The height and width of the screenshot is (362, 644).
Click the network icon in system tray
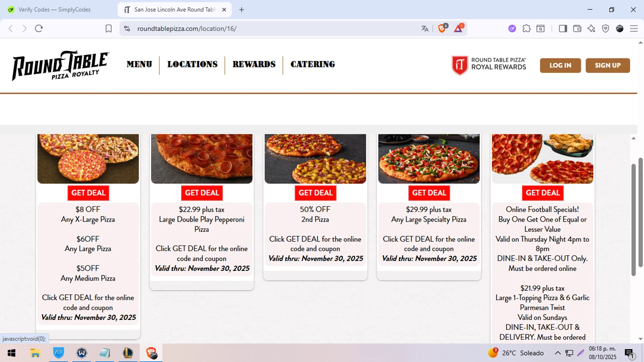coord(569,353)
